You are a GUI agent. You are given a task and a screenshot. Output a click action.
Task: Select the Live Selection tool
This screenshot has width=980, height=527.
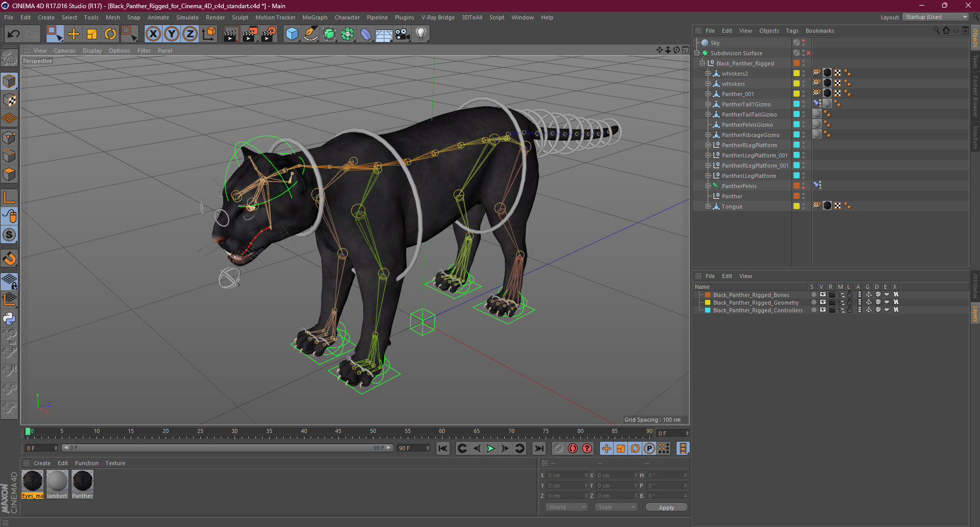click(55, 34)
